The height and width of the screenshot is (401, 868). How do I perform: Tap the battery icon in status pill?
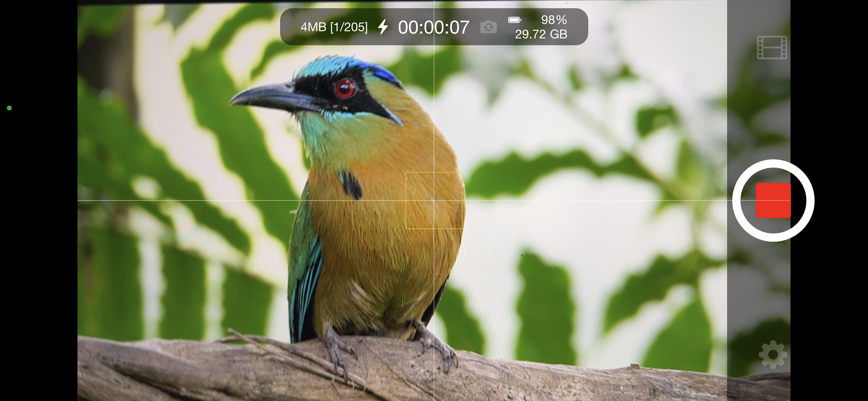(x=514, y=20)
